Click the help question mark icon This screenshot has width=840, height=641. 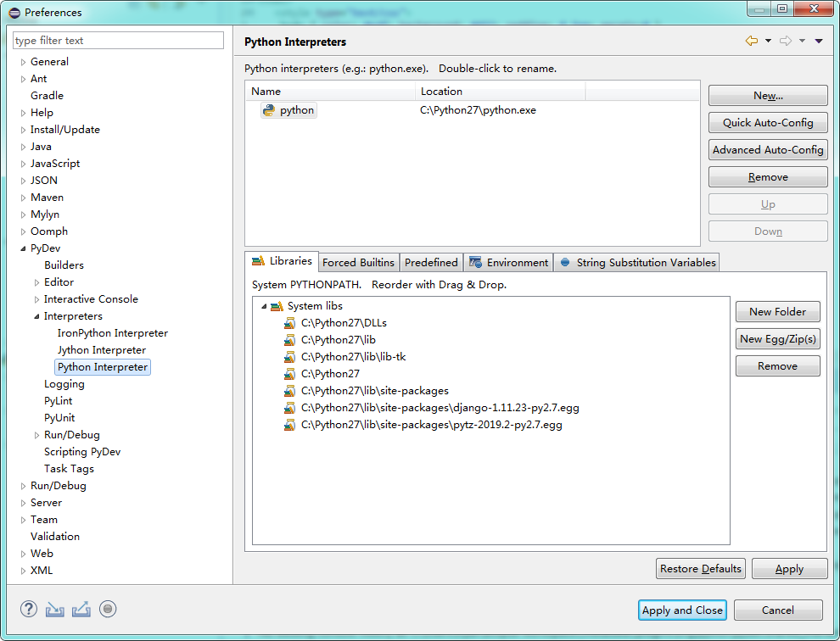tap(29, 609)
